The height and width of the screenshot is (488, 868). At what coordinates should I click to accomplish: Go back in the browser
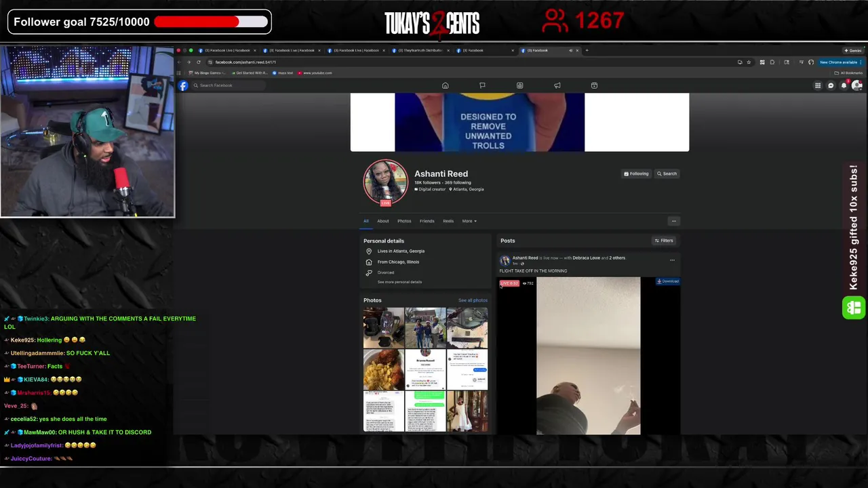tap(180, 62)
